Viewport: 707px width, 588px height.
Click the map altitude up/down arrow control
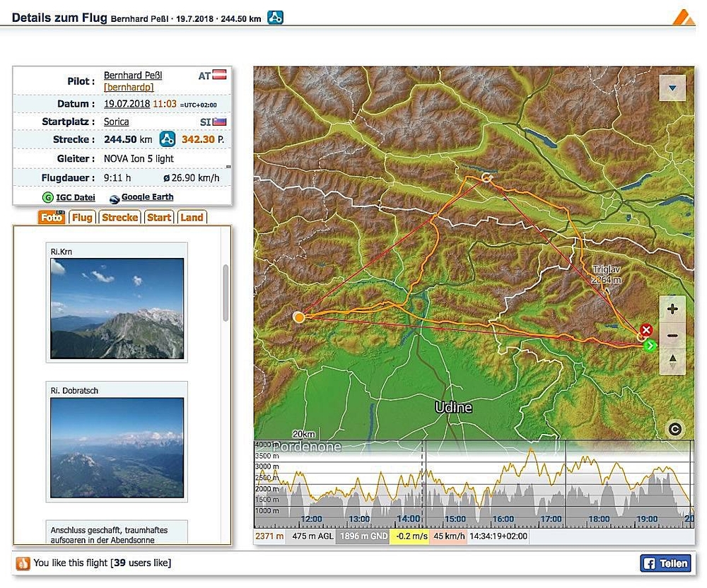[x=672, y=362]
